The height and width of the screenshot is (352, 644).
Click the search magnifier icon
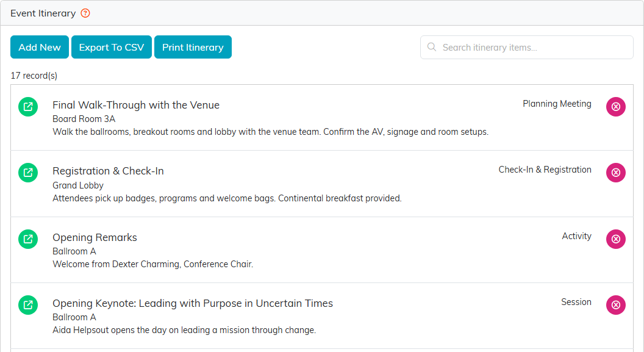[x=432, y=47]
